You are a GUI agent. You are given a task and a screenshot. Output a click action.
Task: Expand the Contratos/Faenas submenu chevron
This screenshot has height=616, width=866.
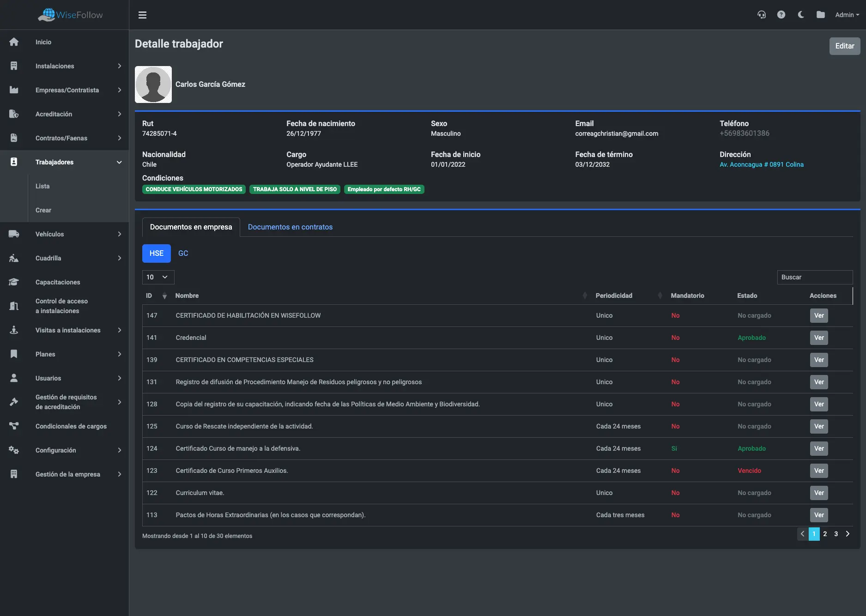coord(120,138)
